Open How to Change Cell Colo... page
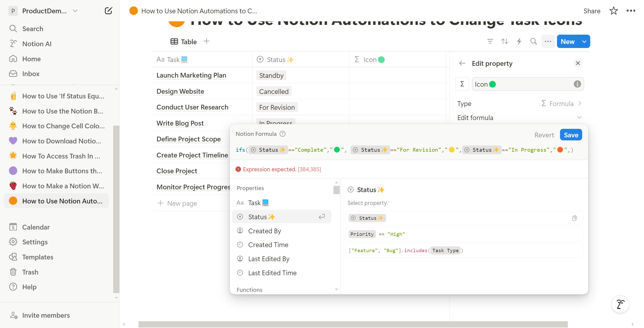Image resolution: width=644 pixels, height=328 pixels. pos(57,126)
